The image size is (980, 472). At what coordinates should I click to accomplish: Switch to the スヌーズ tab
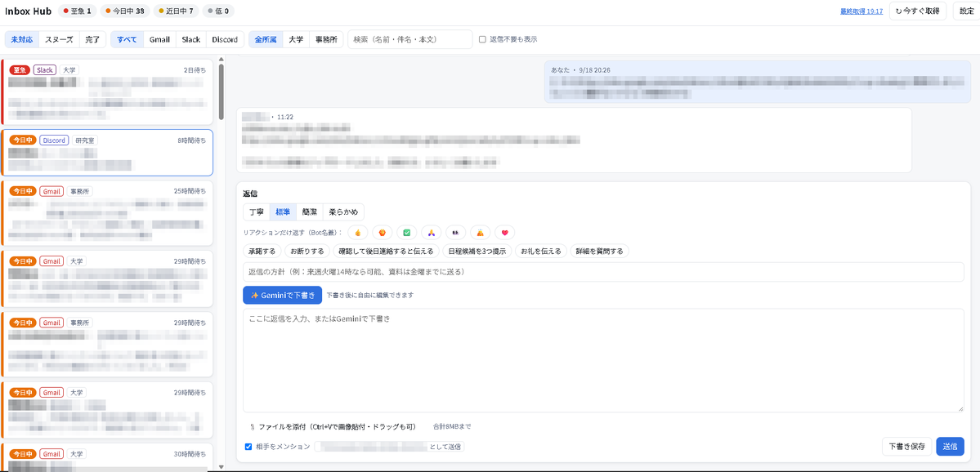[59, 39]
